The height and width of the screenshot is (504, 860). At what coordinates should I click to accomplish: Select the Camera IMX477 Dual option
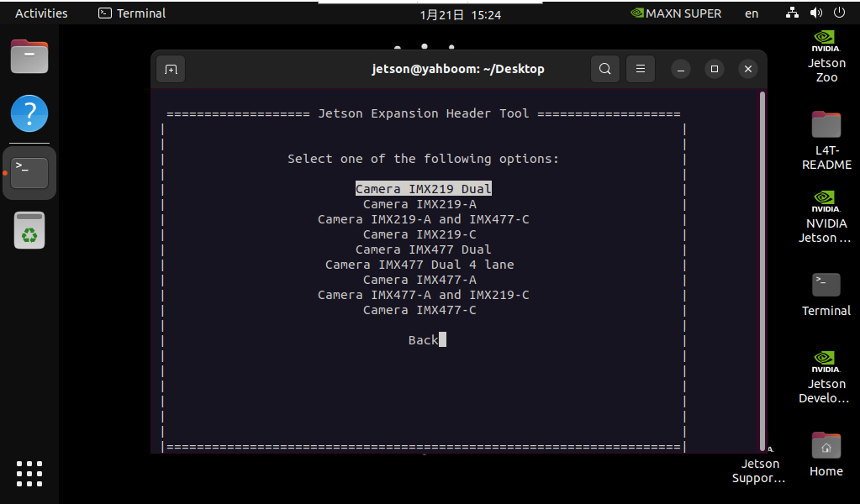tap(424, 249)
